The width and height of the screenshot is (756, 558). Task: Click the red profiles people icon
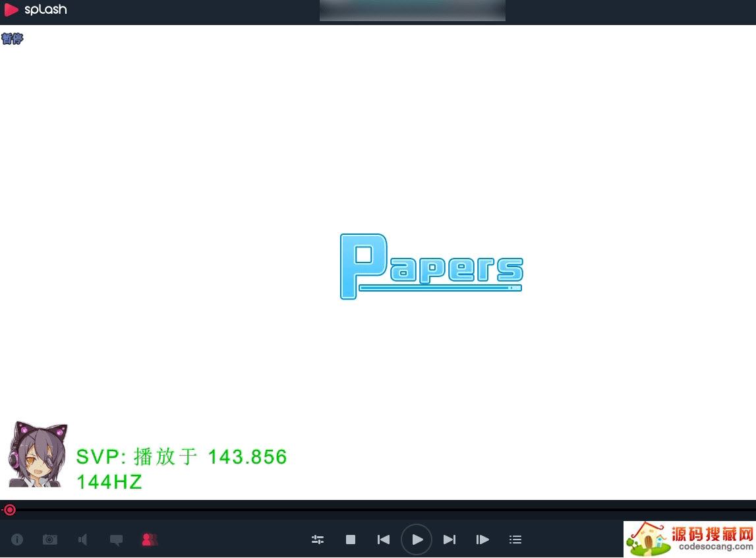coord(150,539)
